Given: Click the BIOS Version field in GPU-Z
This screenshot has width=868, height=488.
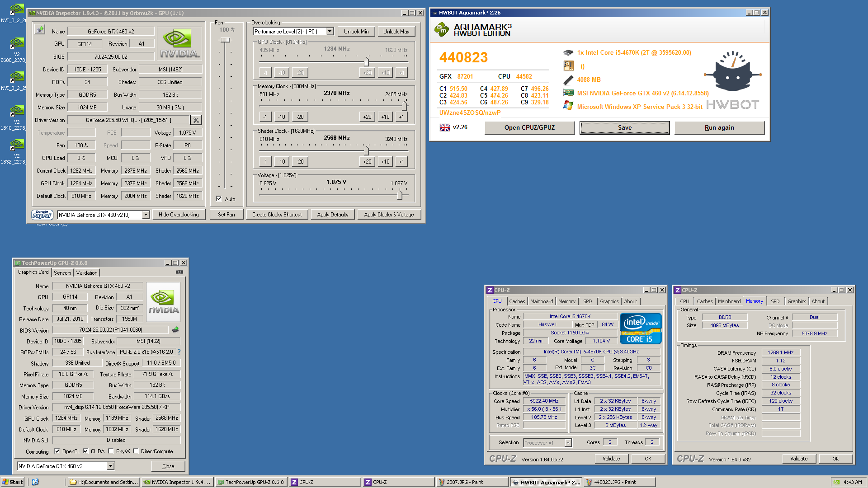Looking at the screenshot, I should pyautogui.click(x=111, y=330).
